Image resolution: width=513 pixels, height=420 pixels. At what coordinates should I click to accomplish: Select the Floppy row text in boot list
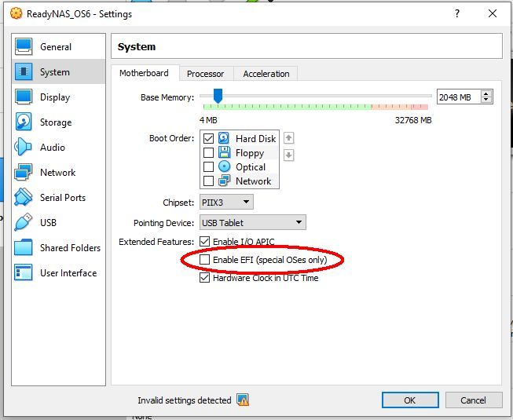250,153
